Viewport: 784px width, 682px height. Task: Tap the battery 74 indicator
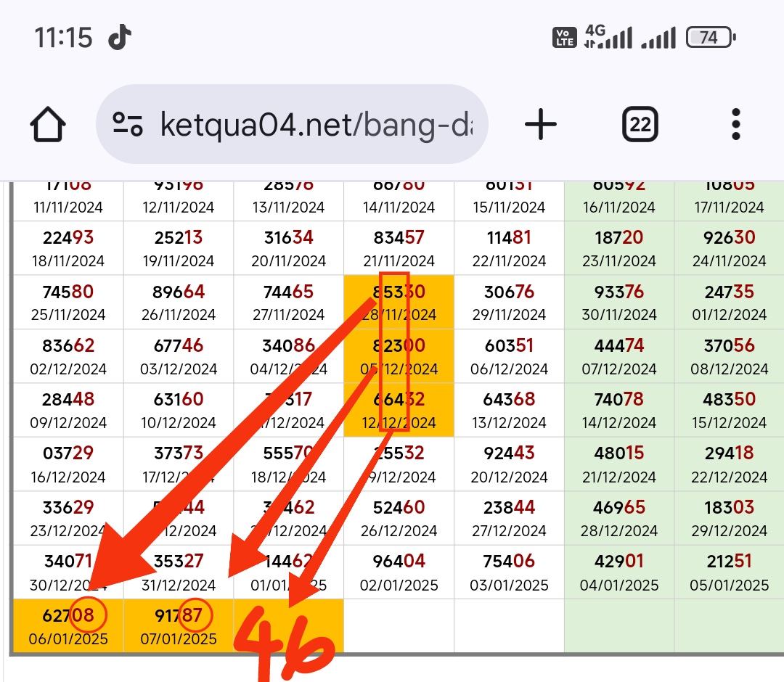point(711,38)
